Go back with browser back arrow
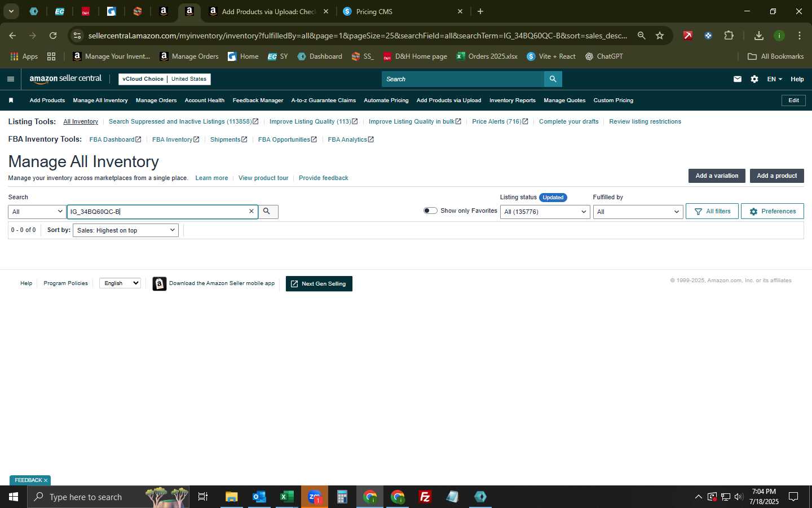 click(x=12, y=36)
